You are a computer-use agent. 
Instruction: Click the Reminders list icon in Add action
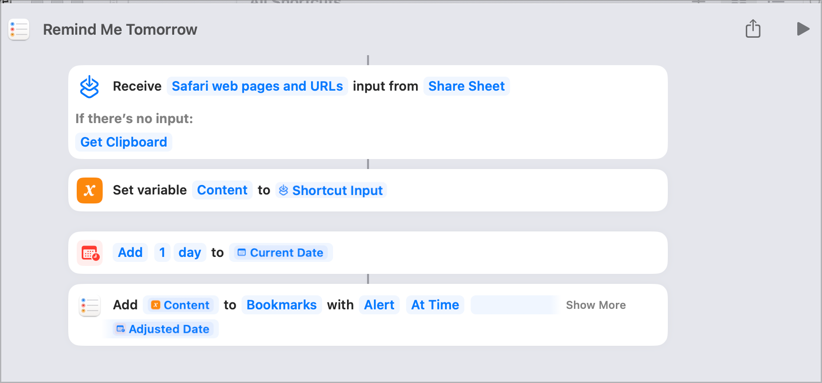pos(90,305)
